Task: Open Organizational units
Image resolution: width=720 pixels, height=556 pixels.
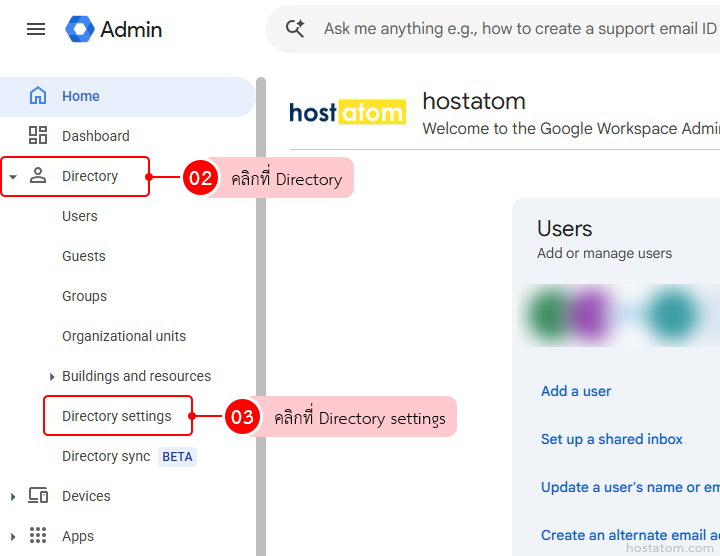Action: click(x=124, y=336)
